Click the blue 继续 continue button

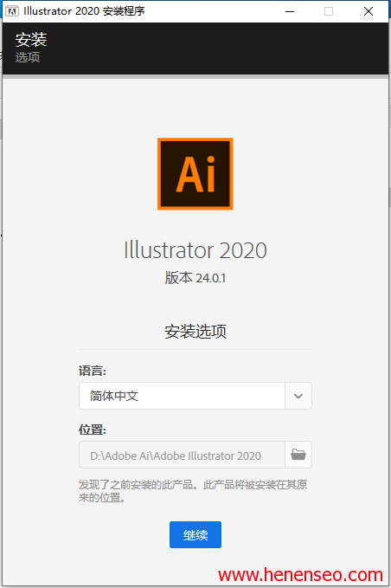point(195,534)
